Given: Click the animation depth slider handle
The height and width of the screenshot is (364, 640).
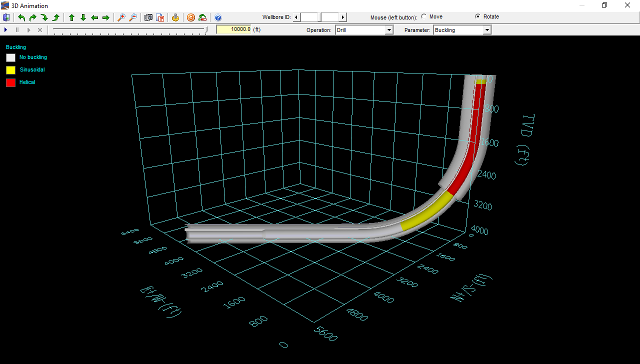Looking at the screenshot, I should (207, 30).
